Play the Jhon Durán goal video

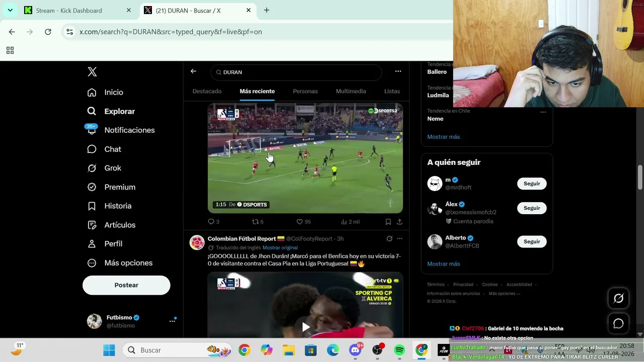tap(305, 327)
